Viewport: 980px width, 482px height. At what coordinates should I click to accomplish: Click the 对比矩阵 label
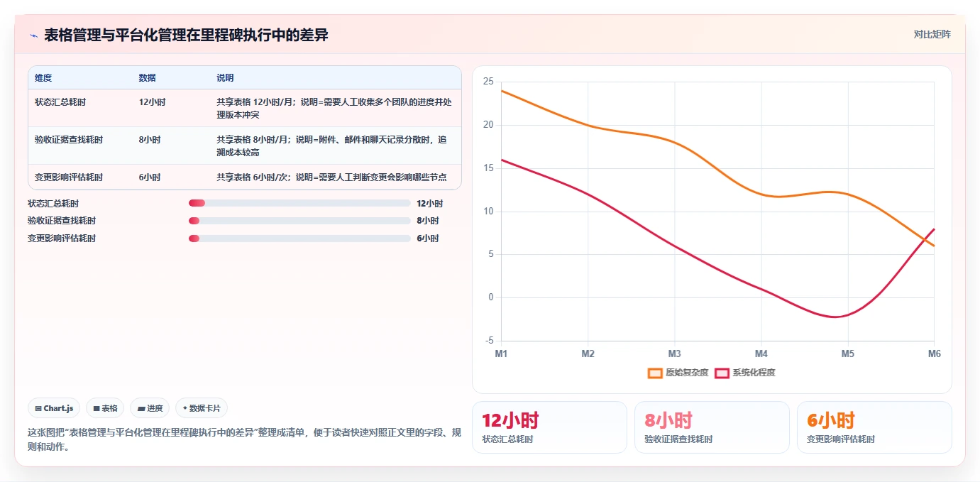932,34
